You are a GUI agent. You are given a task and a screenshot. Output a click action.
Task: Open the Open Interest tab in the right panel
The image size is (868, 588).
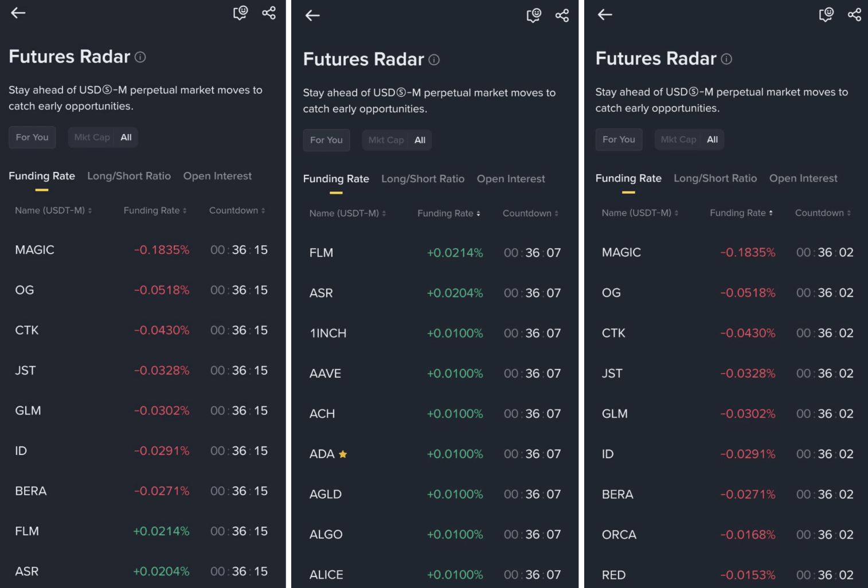(803, 178)
